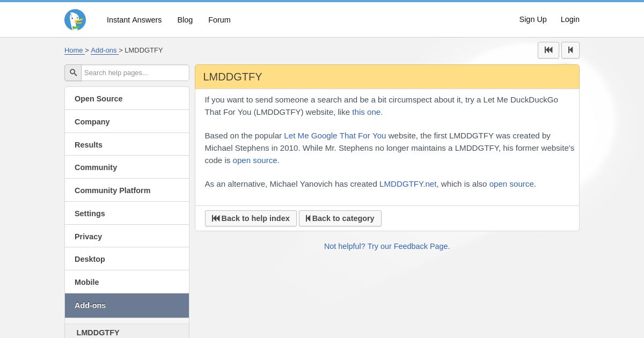Open the Settings help category
This screenshot has width=644, height=338.
point(127,214)
